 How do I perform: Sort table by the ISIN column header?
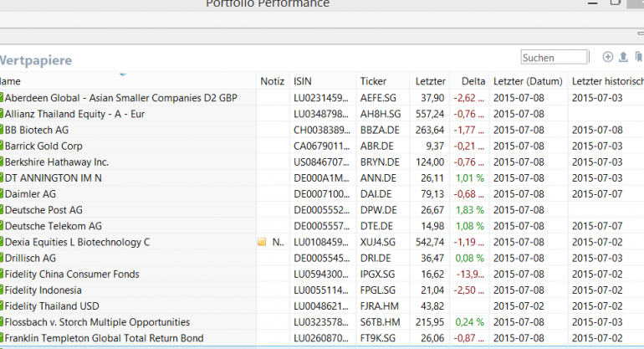click(x=302, y=81)
